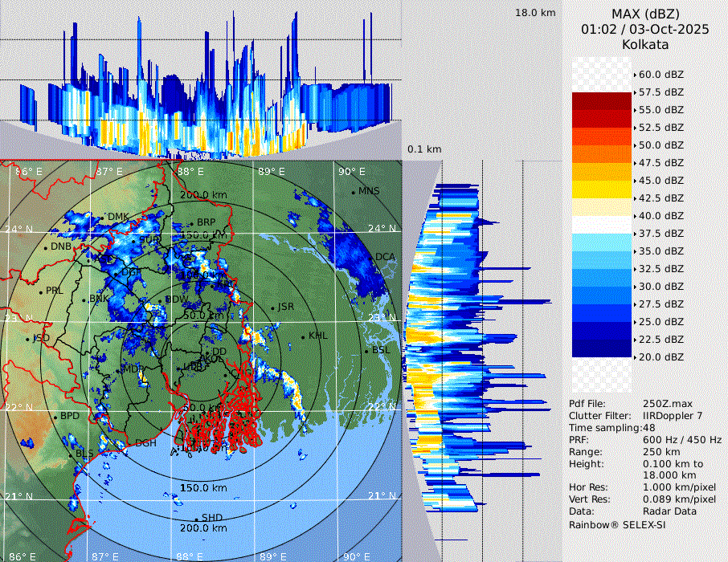
Task: Click the 18.0 km height label
Action: pos(535,13)
